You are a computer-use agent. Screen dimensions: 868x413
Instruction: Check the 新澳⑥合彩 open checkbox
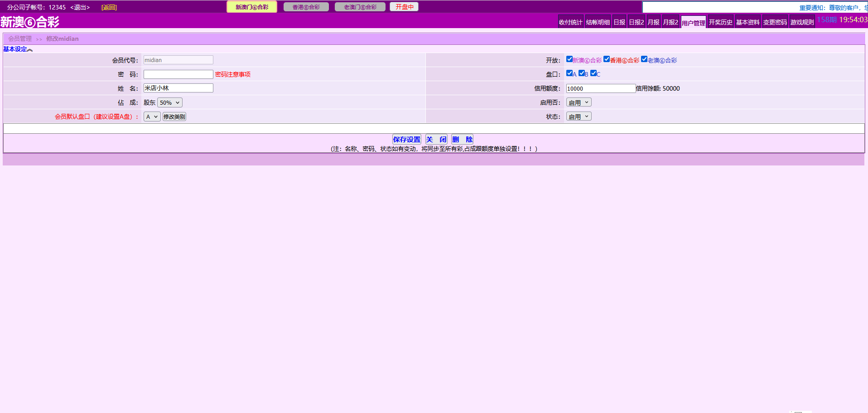point(569,59)
